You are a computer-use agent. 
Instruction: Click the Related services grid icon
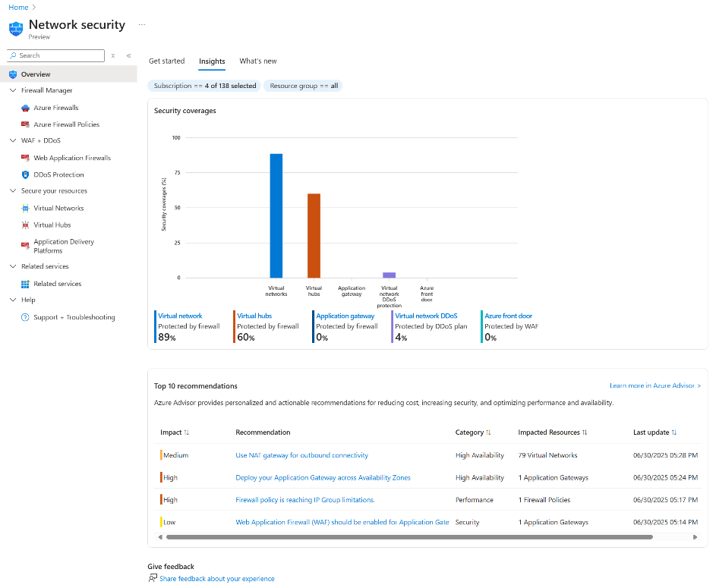tap(26, 285)
